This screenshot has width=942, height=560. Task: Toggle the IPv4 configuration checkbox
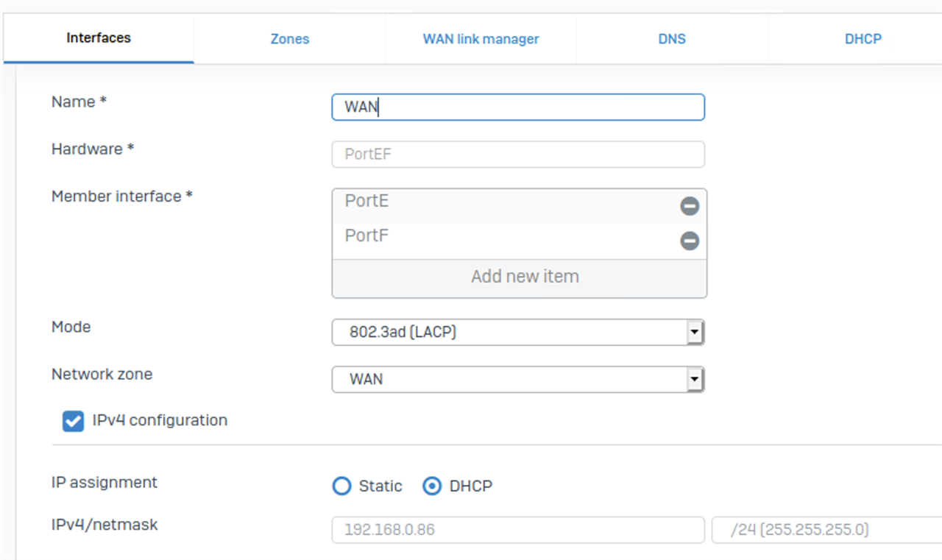(x=73, y=421)
